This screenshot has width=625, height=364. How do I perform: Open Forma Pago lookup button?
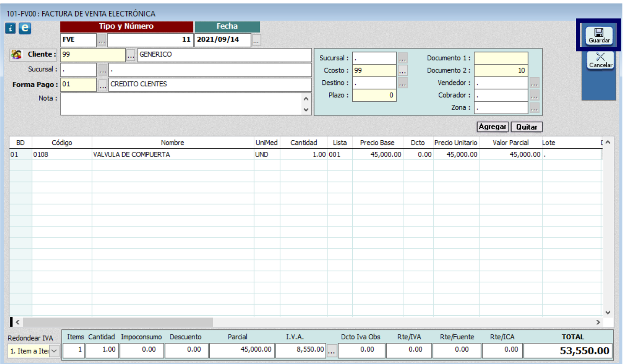click(x=103, y=85)
